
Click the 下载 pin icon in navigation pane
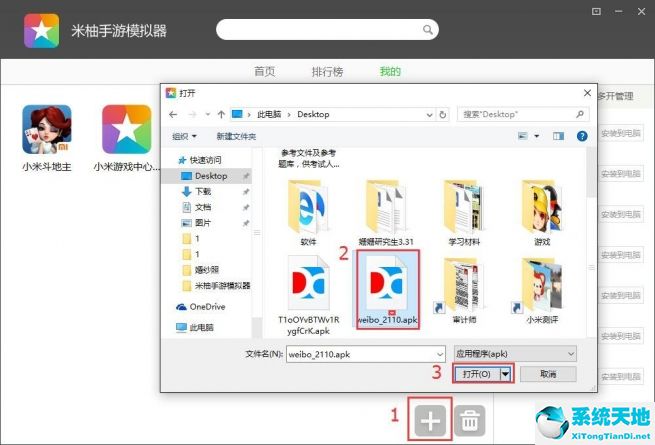pos(246,192)
